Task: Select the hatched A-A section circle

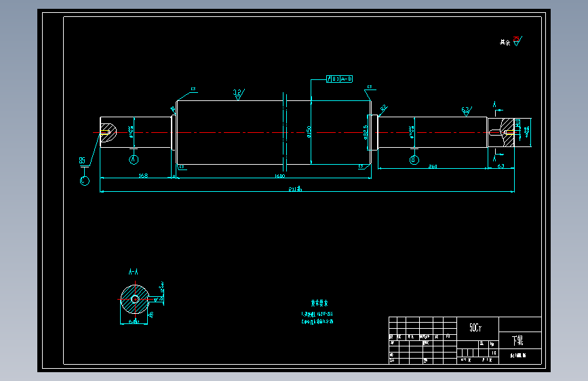Action: coord(135,299)
